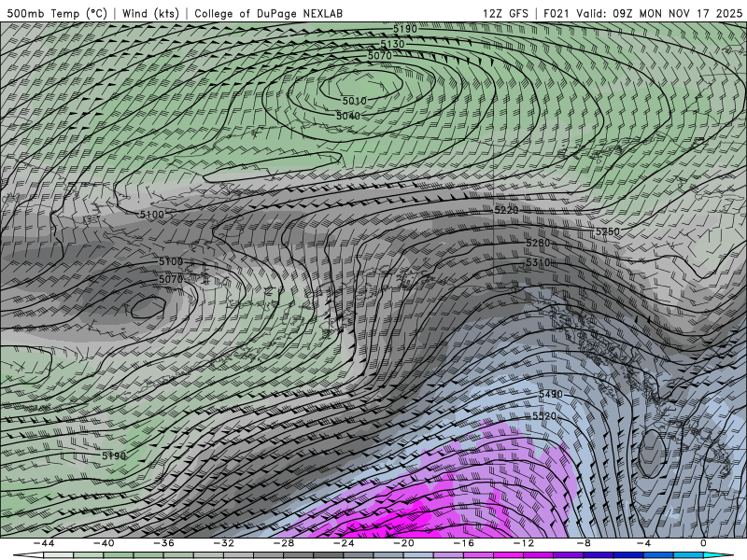Select the "Wind (kts)" header label

pyautogui.click(x=150, y=13)
